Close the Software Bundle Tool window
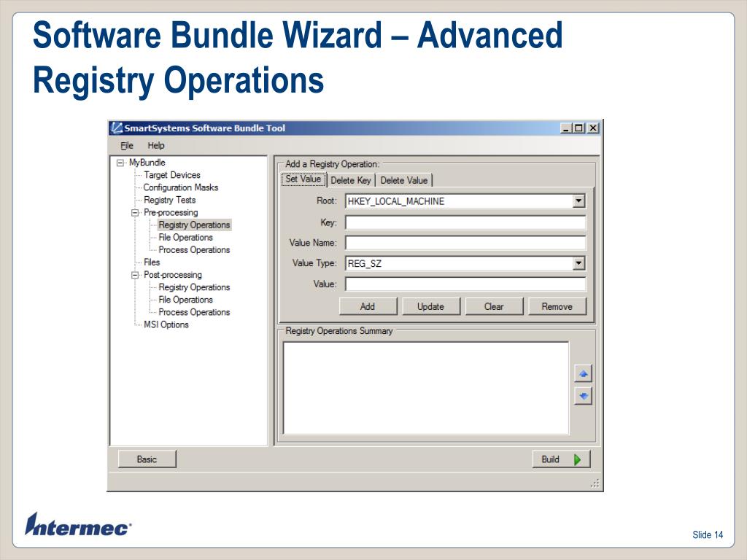 (592, 128)
